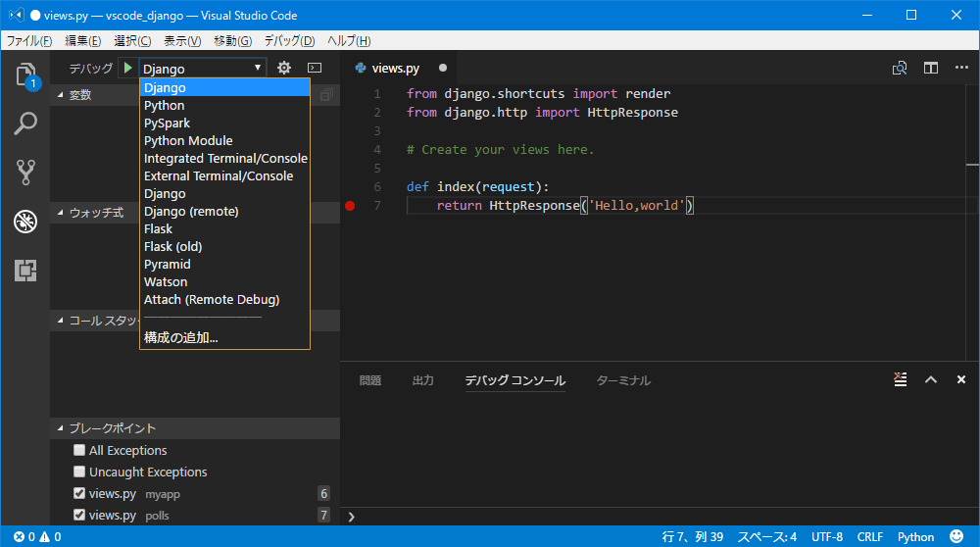
Task: Open the Extensions view icon
Action: click(x=25, y=270)
